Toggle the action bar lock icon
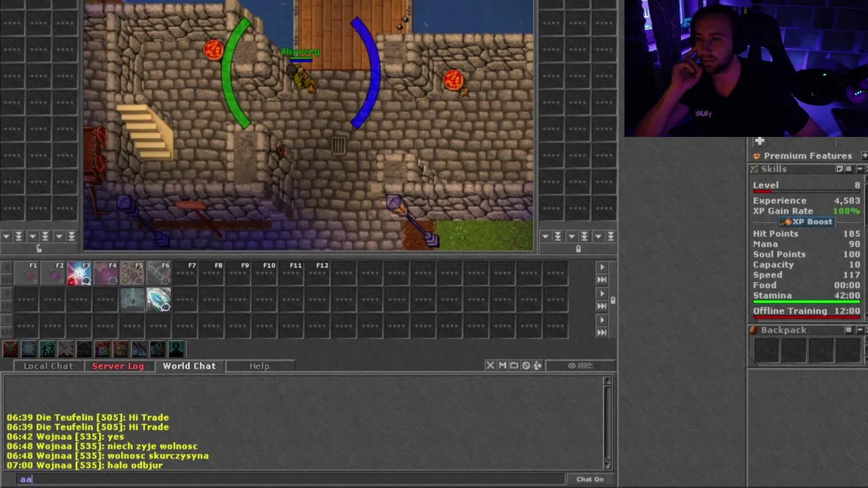The height and width of the screenshot is (488, 868). point(612,300)
